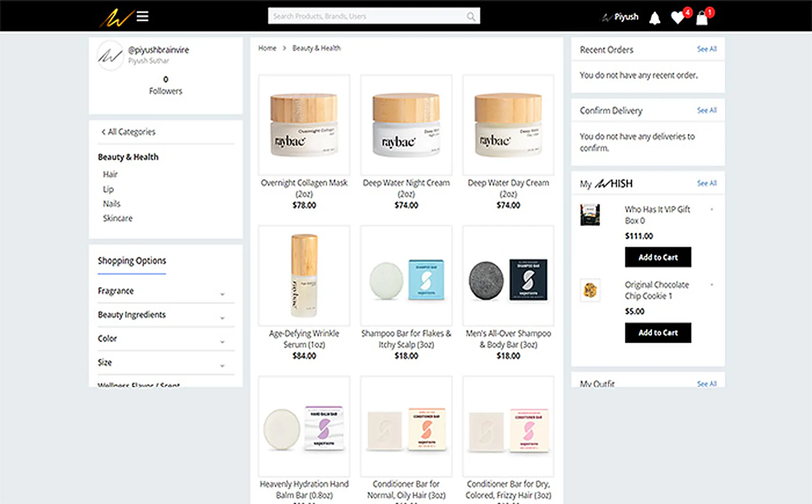Image resolution: width=812 pixels, height=504 pixels.
Task: Expand the Size filter
Action: pyautogui.click(x=166, y=363)
